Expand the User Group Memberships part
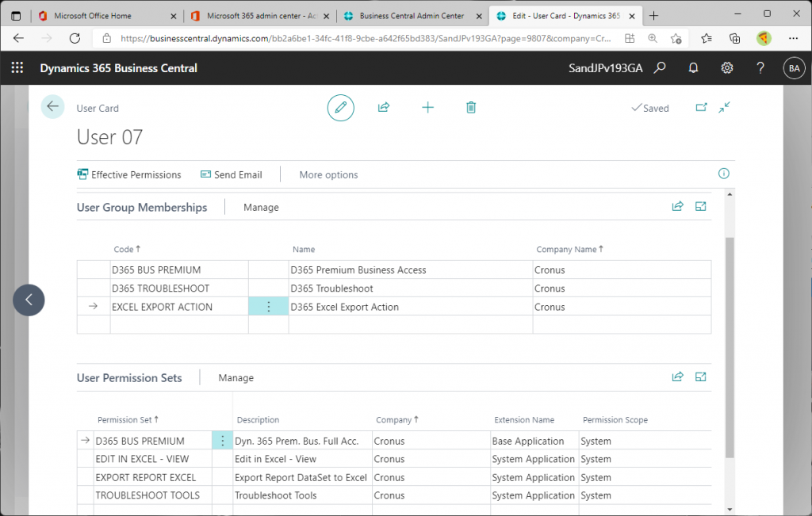Screen dimensions: 812x516 tap(701, 206)
